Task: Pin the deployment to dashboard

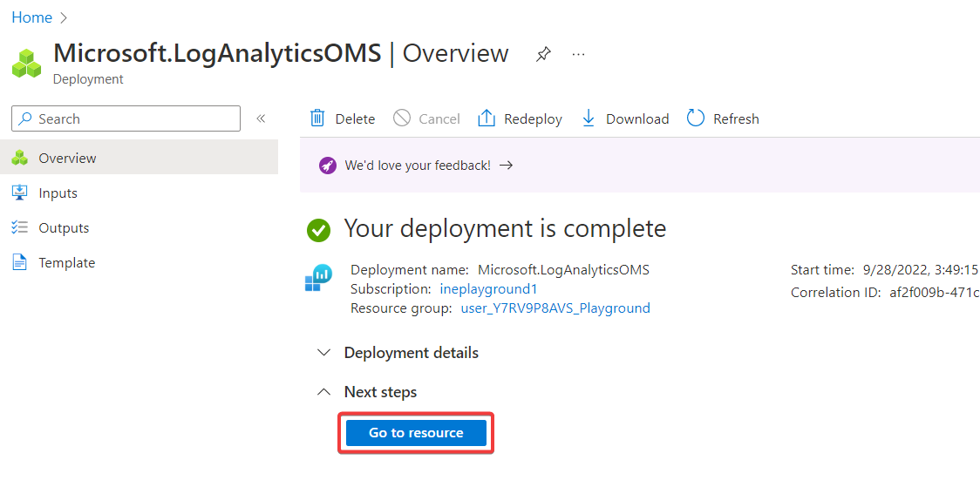Action: 543,54
